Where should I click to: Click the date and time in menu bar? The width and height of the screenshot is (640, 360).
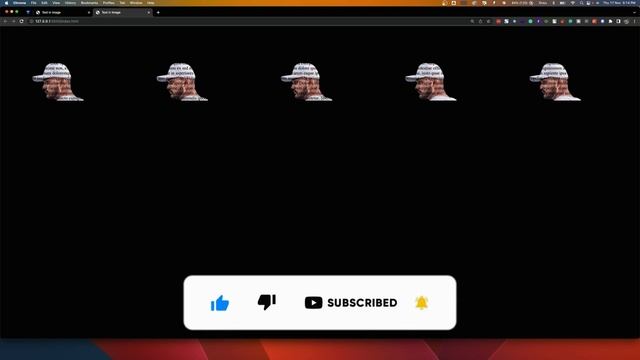(x=619, y=3)
